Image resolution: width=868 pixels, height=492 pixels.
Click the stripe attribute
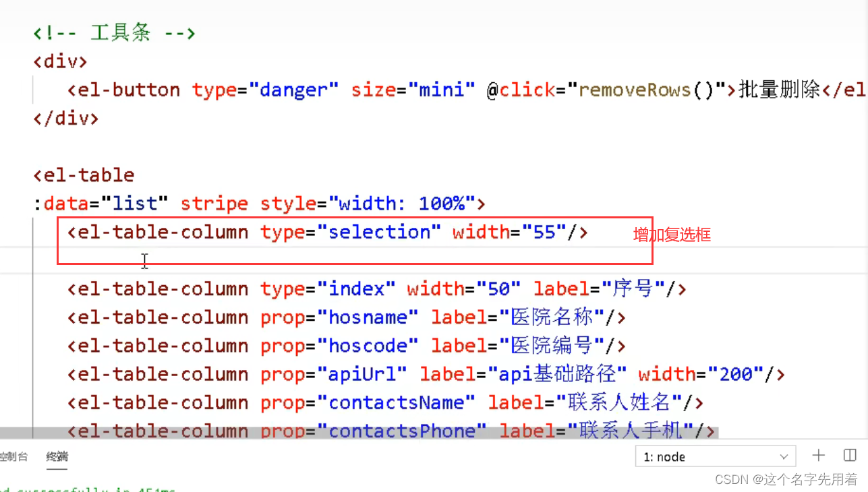point(214,204)
